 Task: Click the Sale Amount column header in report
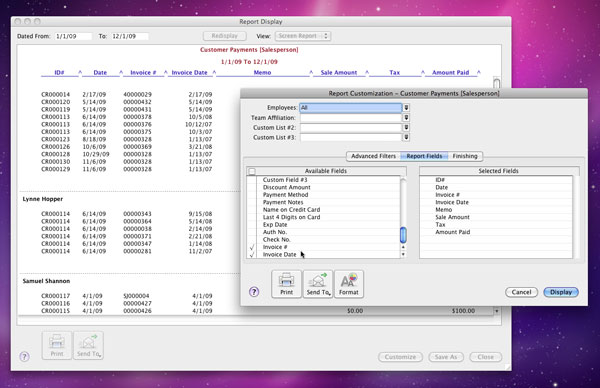(339, 72)
